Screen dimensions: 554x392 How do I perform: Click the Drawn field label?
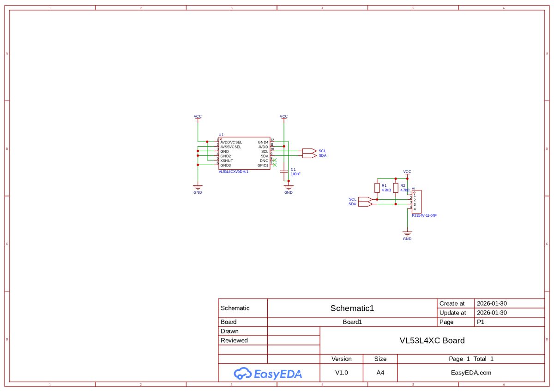click(230, 331)
